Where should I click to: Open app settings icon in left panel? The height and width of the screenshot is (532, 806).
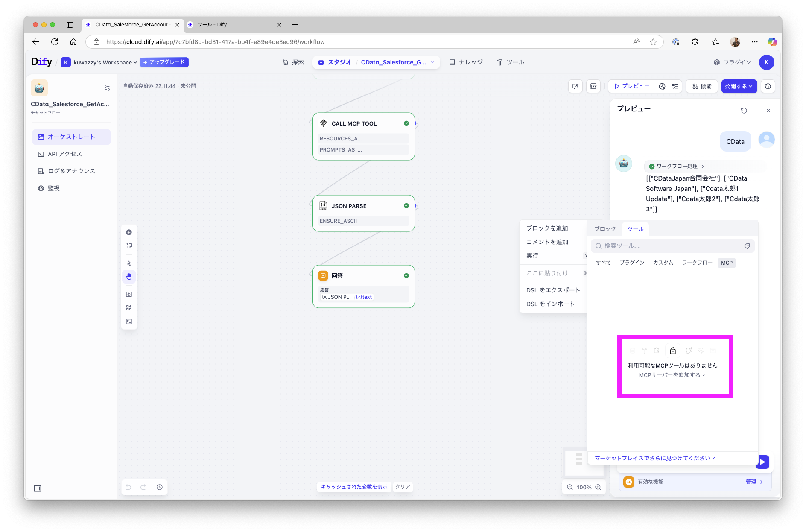click(x=107, y=88)
